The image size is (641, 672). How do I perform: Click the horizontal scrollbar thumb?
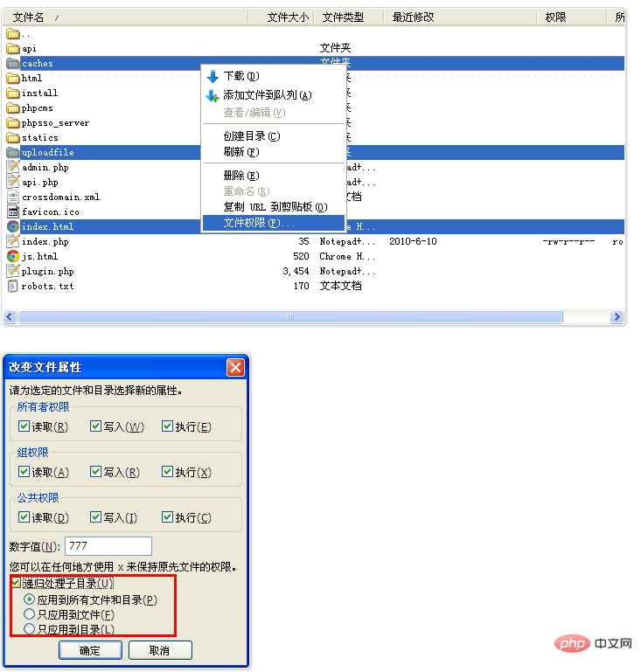point(290,316)
